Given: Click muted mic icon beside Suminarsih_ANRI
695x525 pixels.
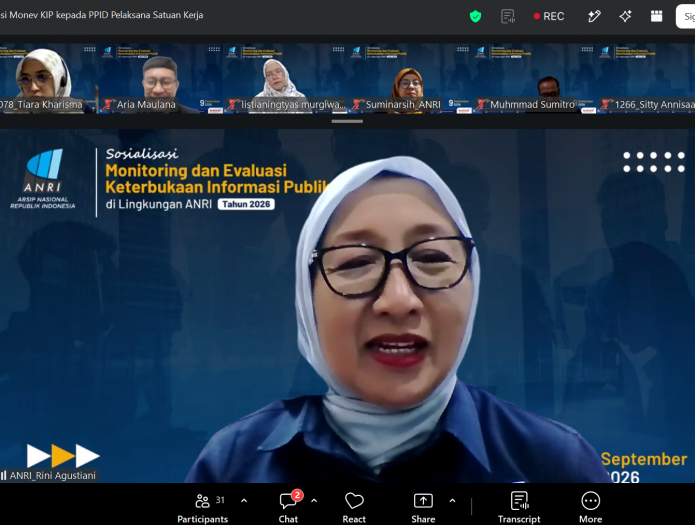Looking at the screenshot, I should [x=357, y=105].
